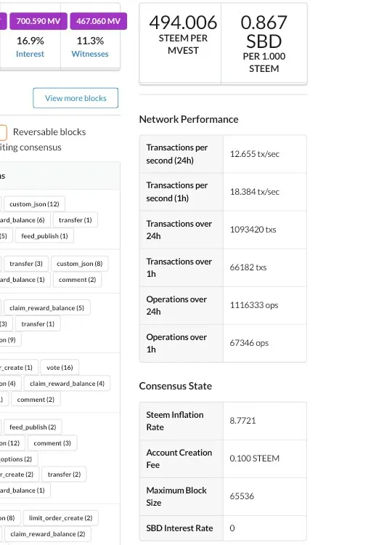Open the Witnesses link
Image resolution: width=392 pixels, height=545 pixels.
tap(90, 54)
